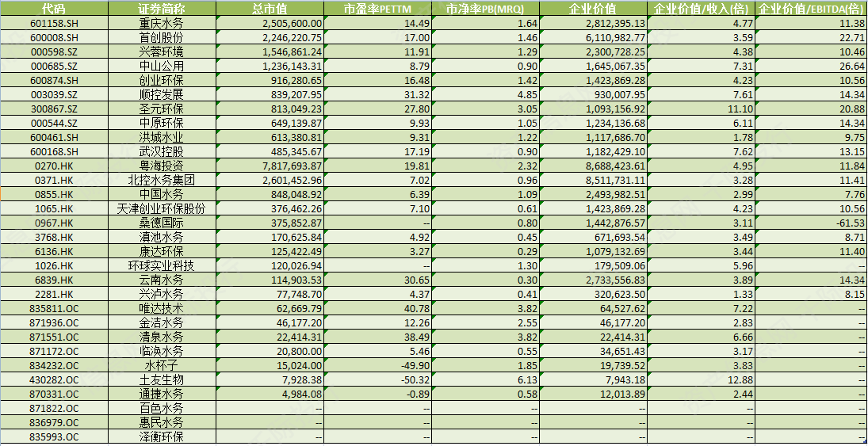Screen dimensions: 868x446
Task: Select the 企业价值 header cell
Action: pyautogui.click(x=592, y=9)
